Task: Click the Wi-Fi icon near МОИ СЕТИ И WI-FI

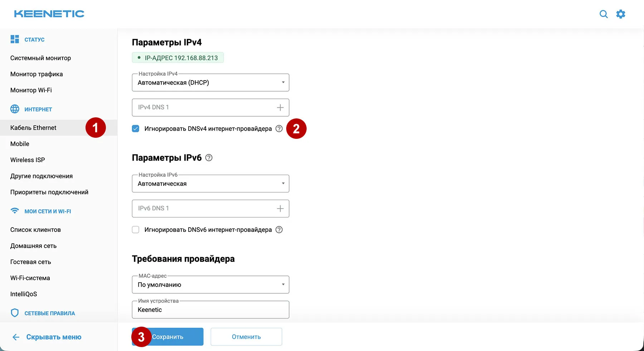Action: [15, 211]
